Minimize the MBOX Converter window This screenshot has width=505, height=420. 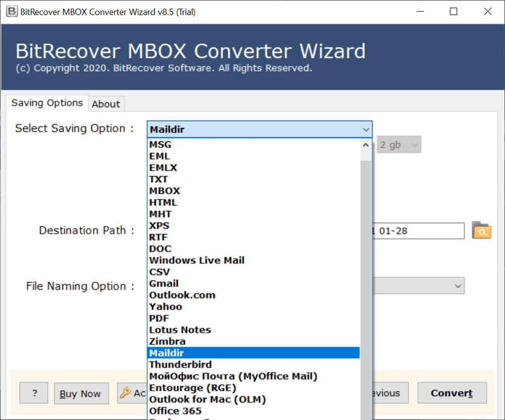[420, 12]
